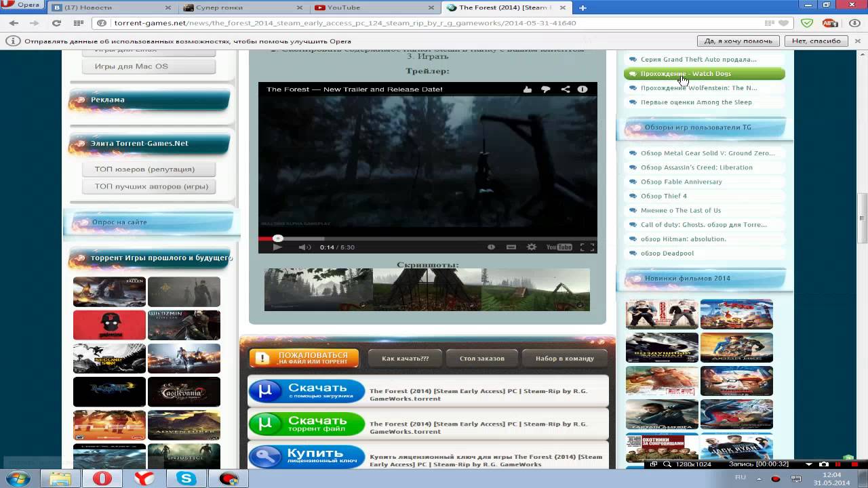The width and height of the screenshot is (868, 488).
Task: Open the Watch Later clock icon
Action: tap(492, 247)
